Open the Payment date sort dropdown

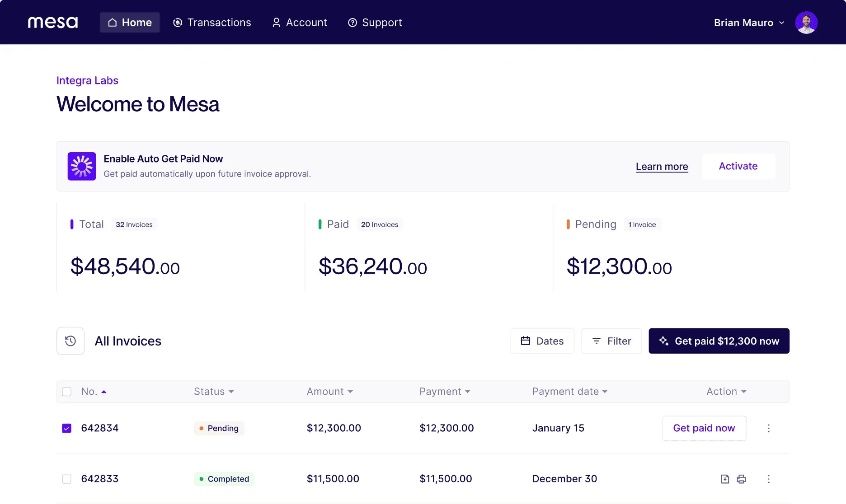[569, 392]
